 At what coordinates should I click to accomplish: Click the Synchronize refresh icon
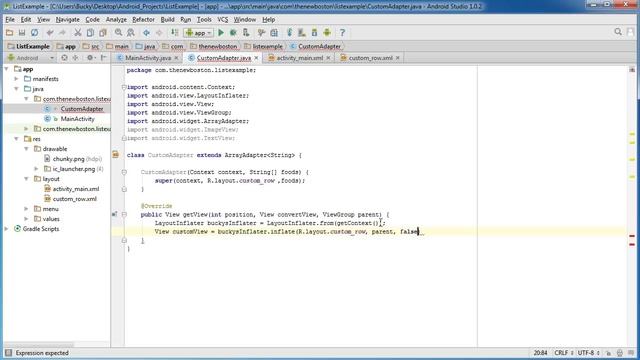click(35, 33)
